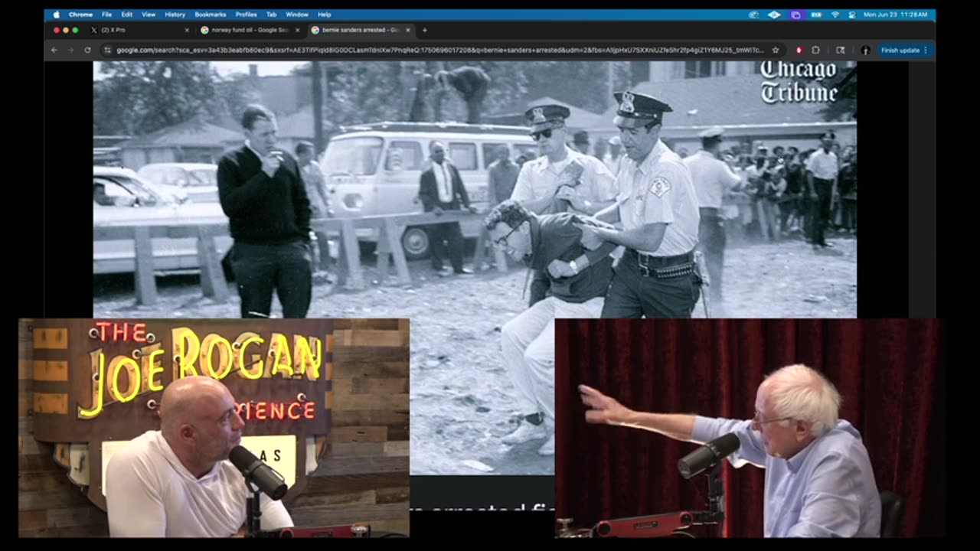This screenshot has height=551, width=980.
Task: Open Chrome three-dot menu
Action: (x=926, y=50)
